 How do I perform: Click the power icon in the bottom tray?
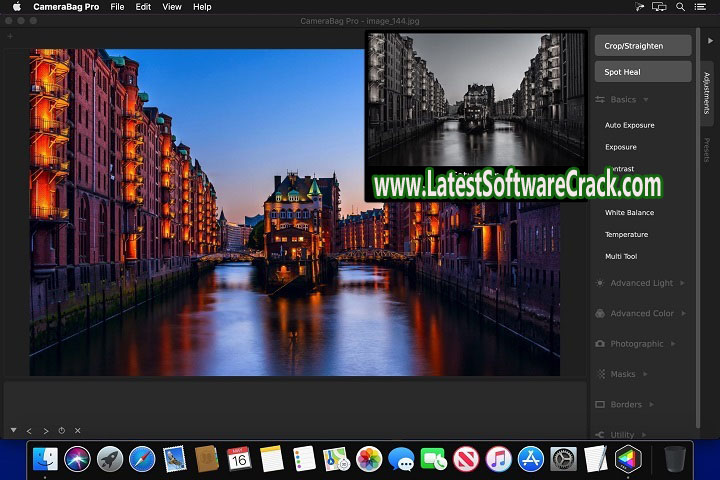[x=62, y=430]
